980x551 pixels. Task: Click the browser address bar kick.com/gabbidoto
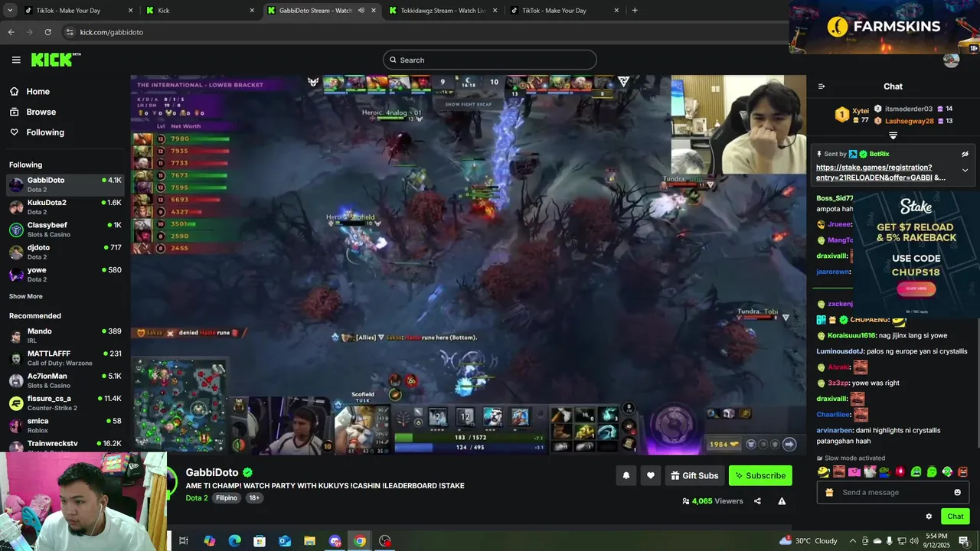tap(112, 32)
